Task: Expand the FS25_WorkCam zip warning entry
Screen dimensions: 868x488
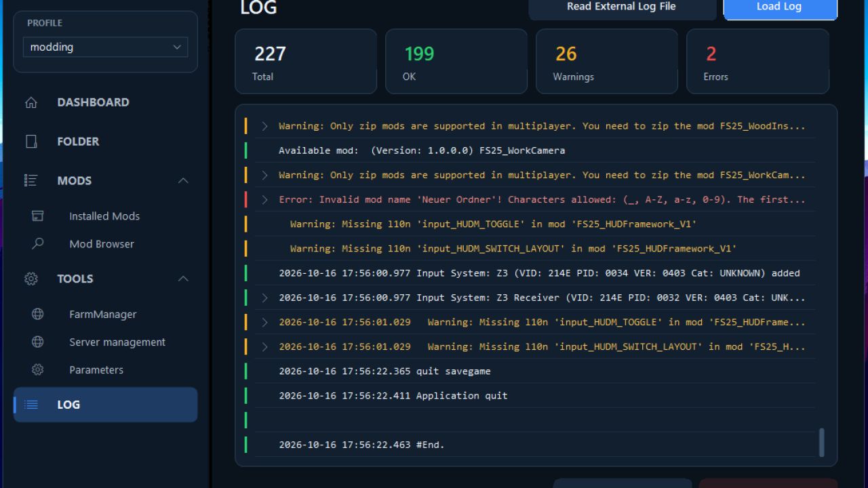Action: [265, 175]
